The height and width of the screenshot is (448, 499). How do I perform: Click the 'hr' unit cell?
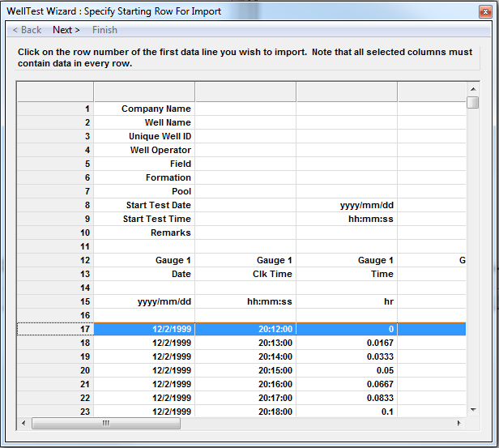point(347,301)
